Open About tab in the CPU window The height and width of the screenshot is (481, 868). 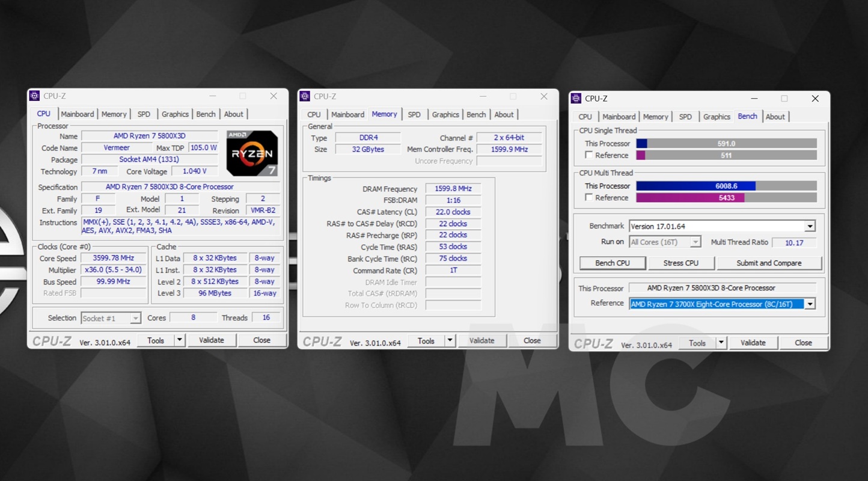(x=234, y=114)
